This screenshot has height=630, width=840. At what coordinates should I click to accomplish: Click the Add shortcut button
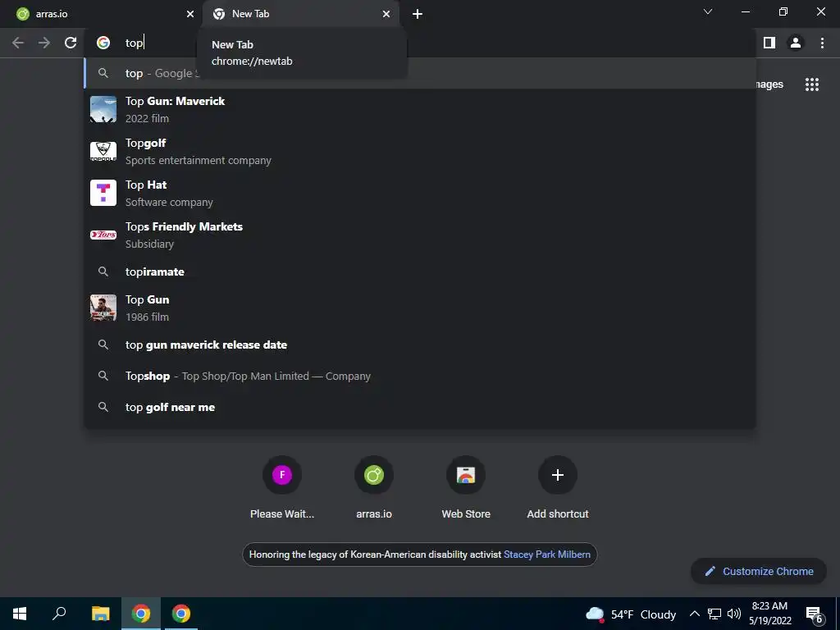tap(558, 487)
